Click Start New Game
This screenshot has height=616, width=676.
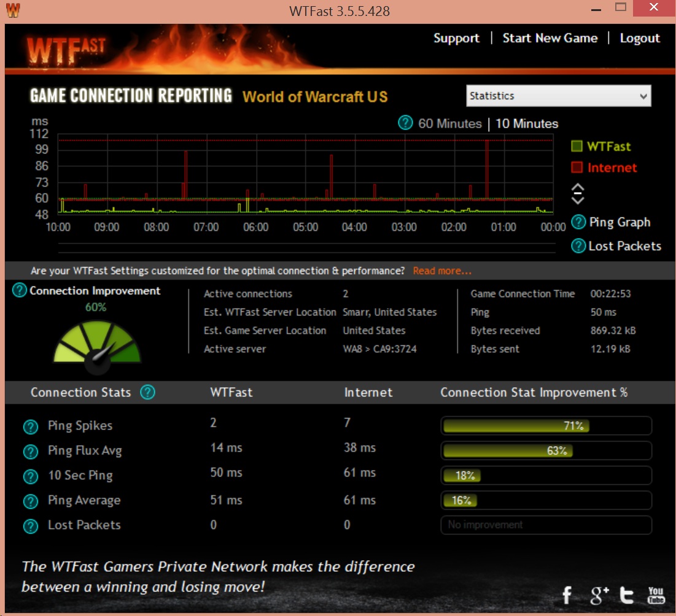pos(550,38)
